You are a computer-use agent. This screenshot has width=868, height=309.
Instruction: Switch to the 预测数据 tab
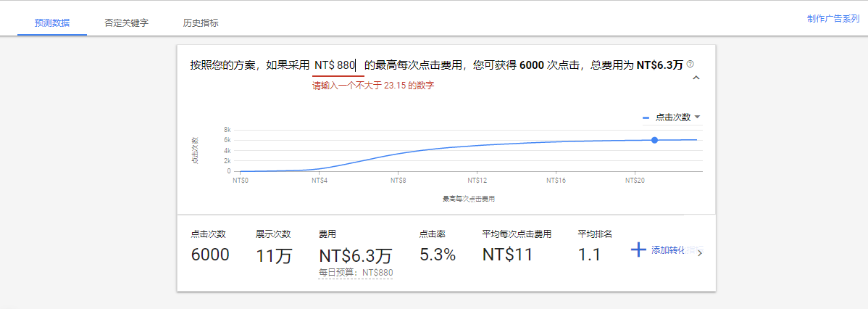52,22
